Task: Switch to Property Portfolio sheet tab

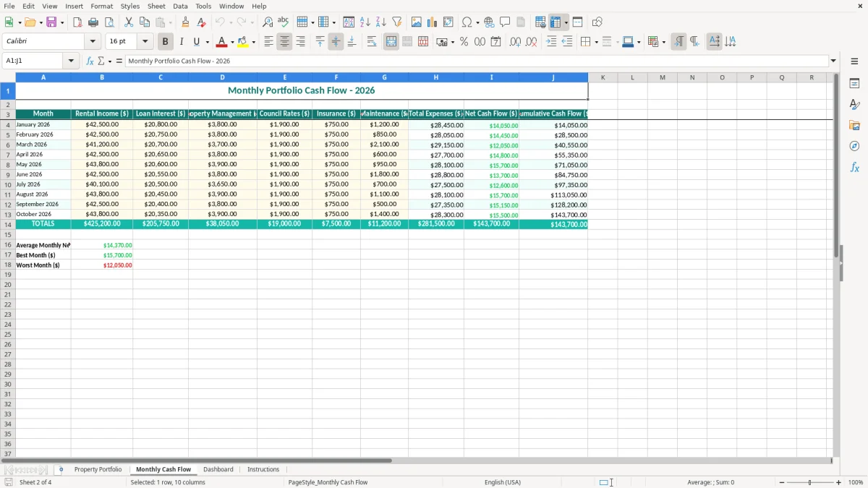Action: point(98,470)
